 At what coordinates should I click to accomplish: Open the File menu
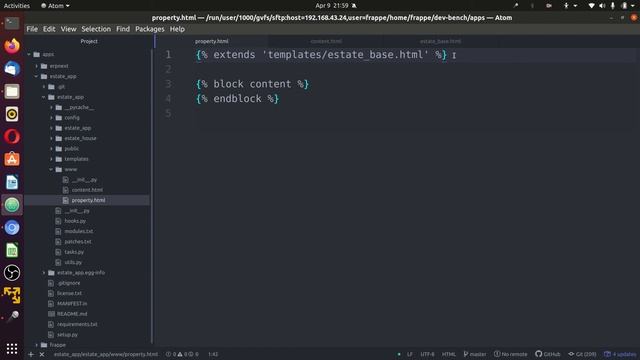32,29
